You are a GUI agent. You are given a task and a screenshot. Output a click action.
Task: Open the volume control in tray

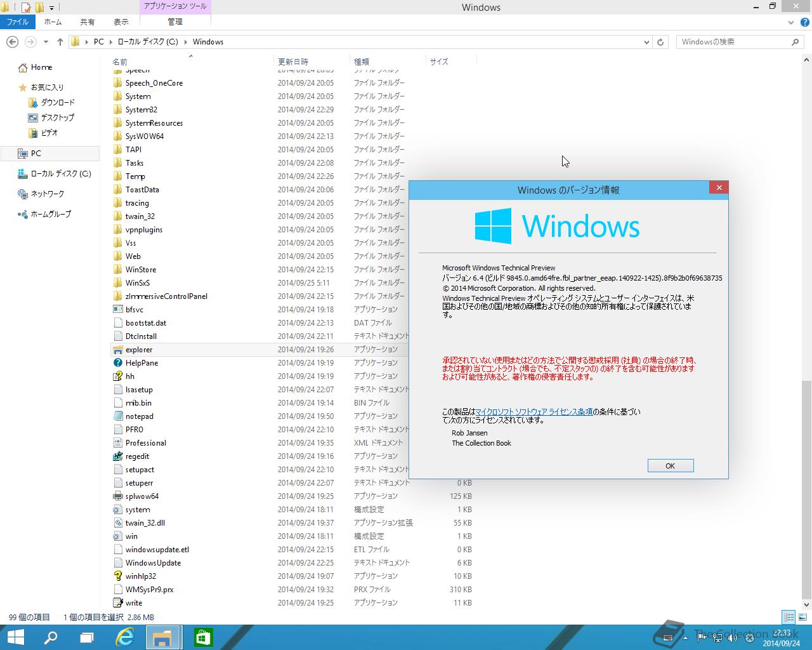pyautogui.click(x=732, y=637)
